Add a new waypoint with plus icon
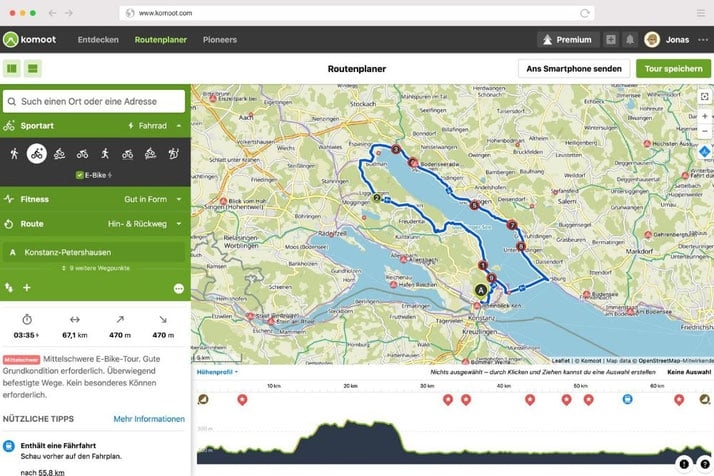The height and width of the screenshot is (476, 714). pyautogui.click(x=27, y=287)
